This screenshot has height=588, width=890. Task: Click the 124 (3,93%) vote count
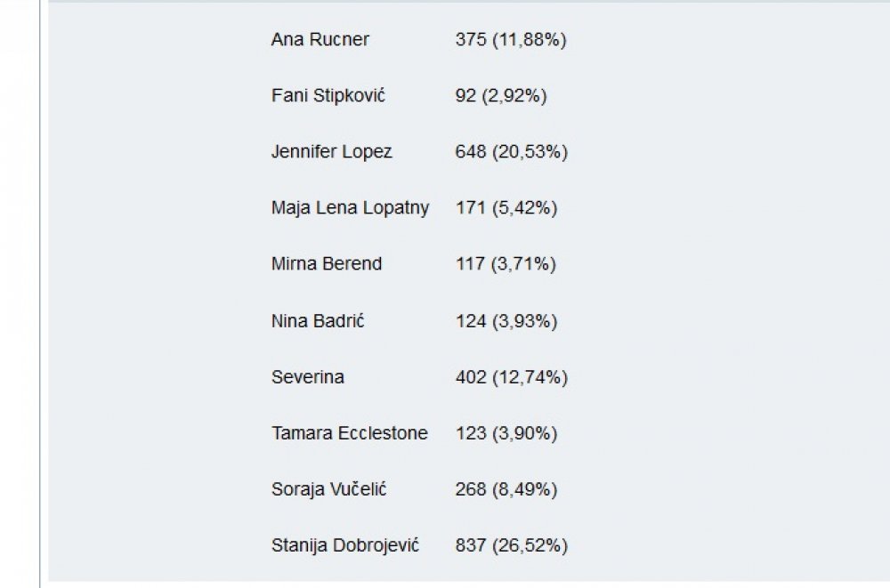pos(506,321)
